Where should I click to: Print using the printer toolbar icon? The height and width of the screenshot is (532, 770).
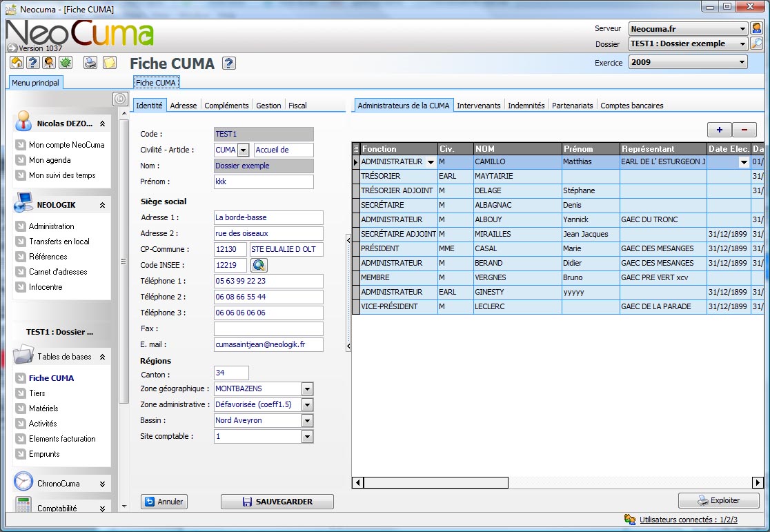[90, 63]
